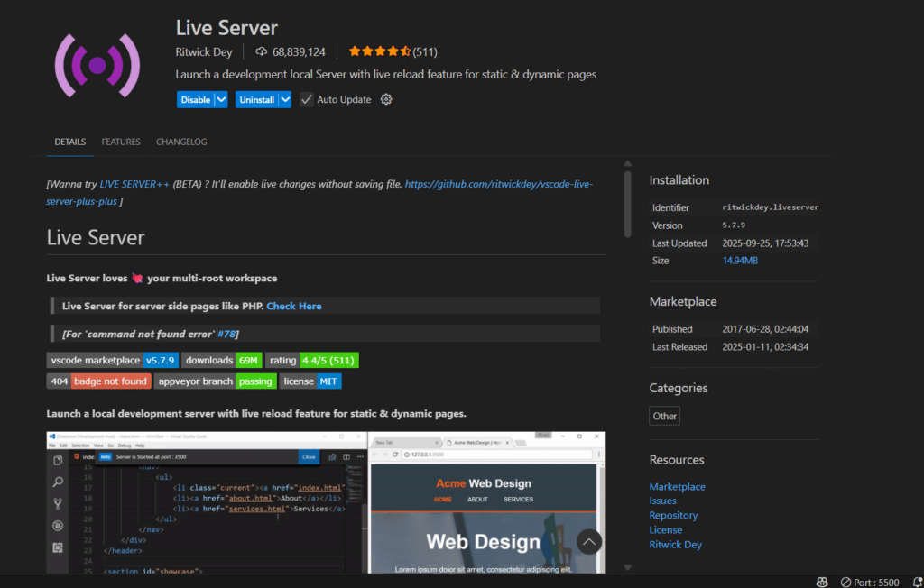Open the Changelog tab

(181, 142)
